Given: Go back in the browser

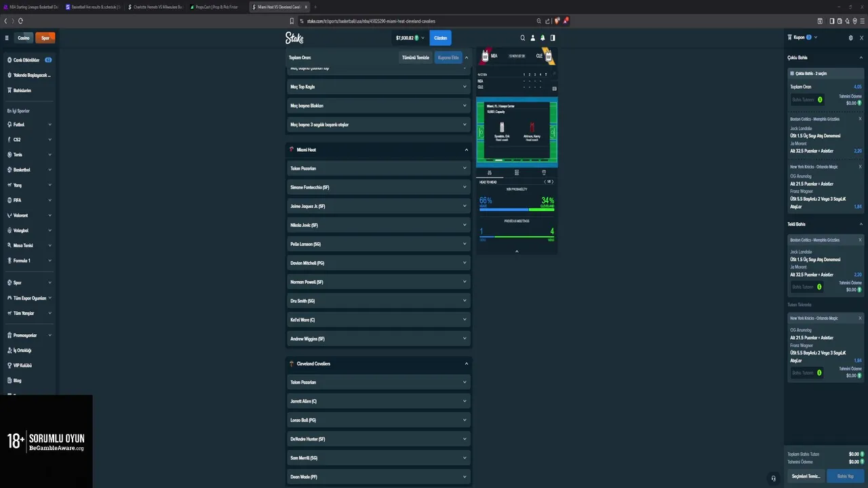Looking at the screenshot, I should tap(5, 21).
